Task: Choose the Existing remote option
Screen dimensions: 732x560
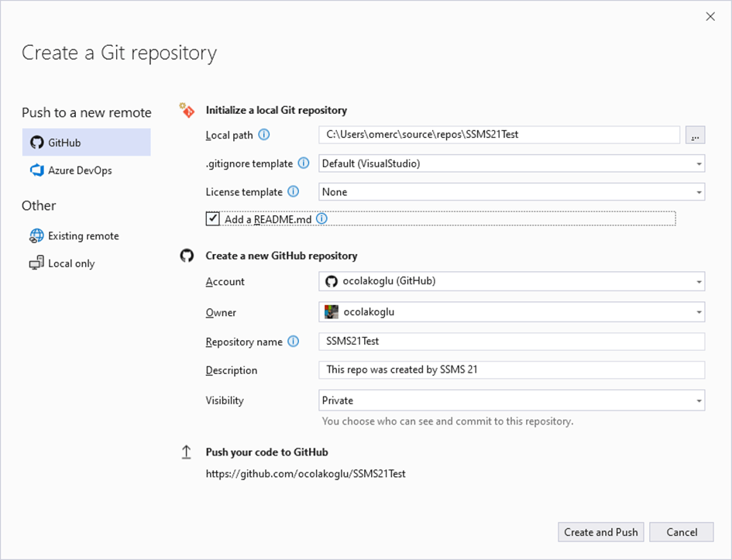Action: (83, 236)
